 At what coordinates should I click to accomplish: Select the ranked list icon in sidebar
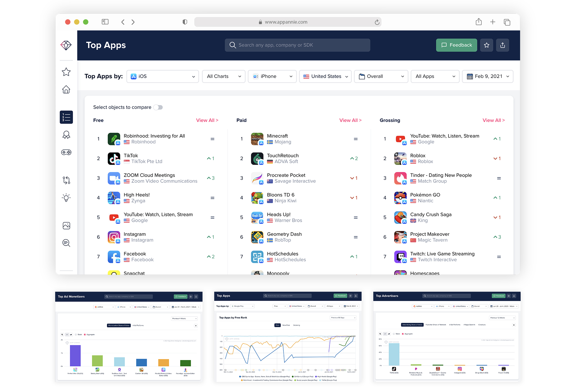(66, 117)
